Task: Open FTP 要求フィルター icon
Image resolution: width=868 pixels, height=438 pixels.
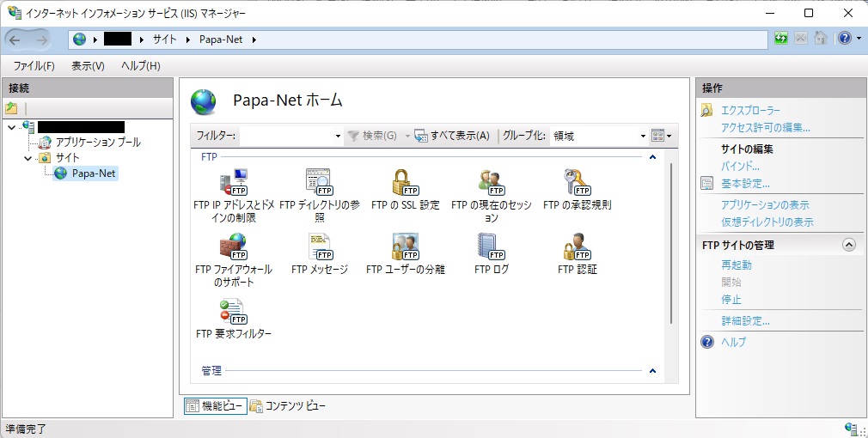Action: (x=234, y=312)
